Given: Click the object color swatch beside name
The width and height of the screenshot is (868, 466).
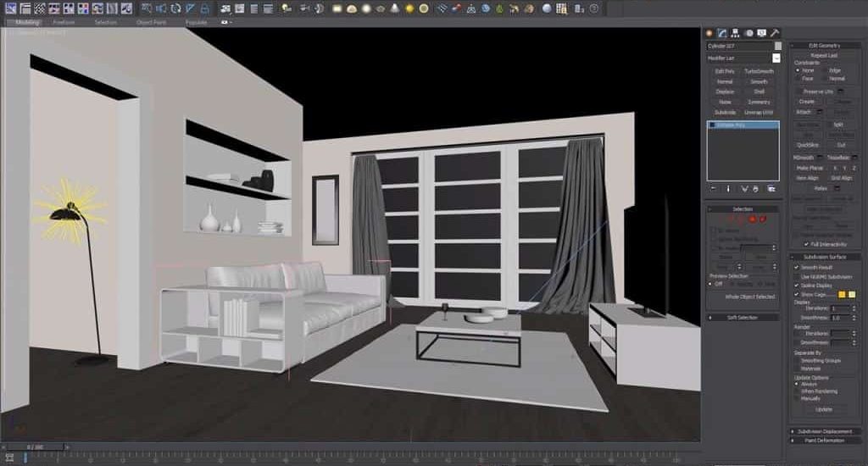Looking at the screenshot, I should click(777, 46).
